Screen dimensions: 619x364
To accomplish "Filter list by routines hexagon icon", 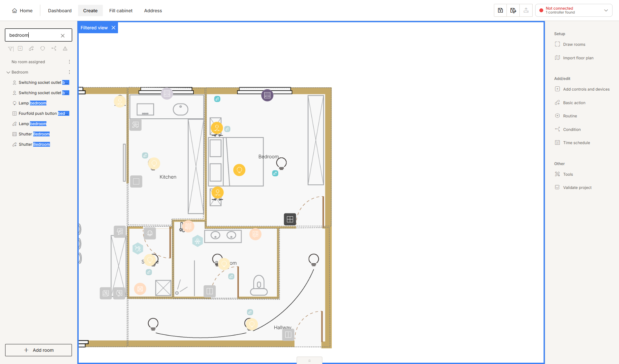I will 43,48.
